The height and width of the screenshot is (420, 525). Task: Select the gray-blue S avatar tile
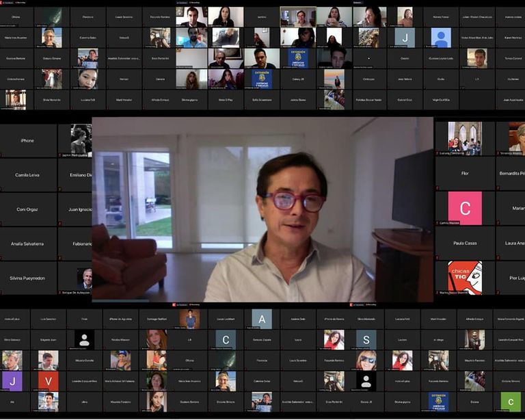(x=366, y=339)
